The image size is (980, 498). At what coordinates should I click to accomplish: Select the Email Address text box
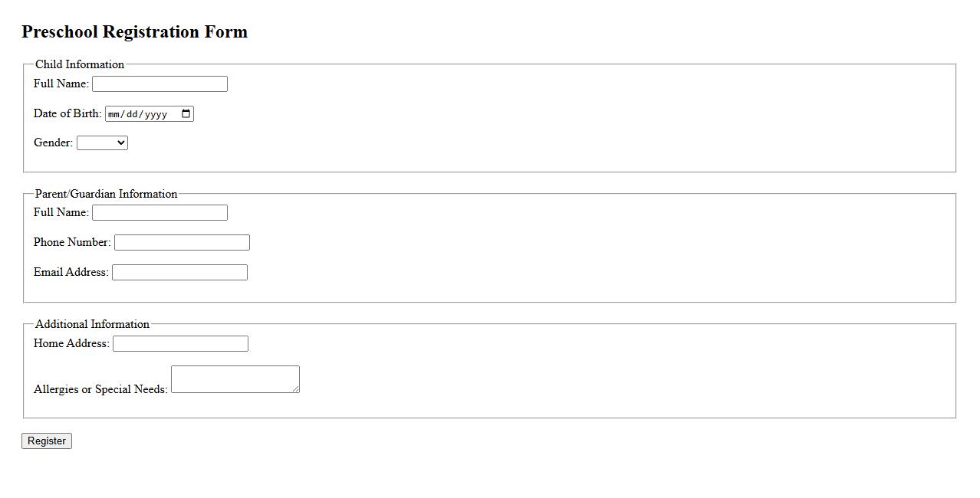pyautogui.click(x=179, y=273)
